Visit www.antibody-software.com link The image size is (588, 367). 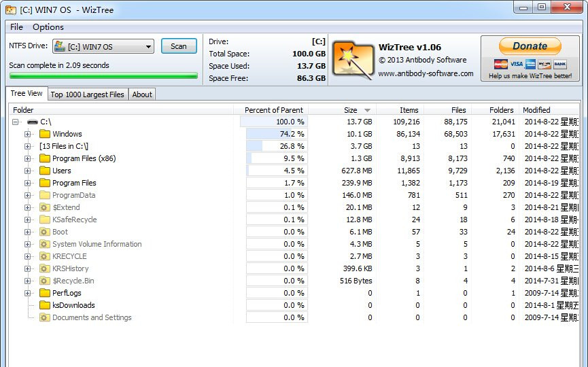(x=426, y=73)
